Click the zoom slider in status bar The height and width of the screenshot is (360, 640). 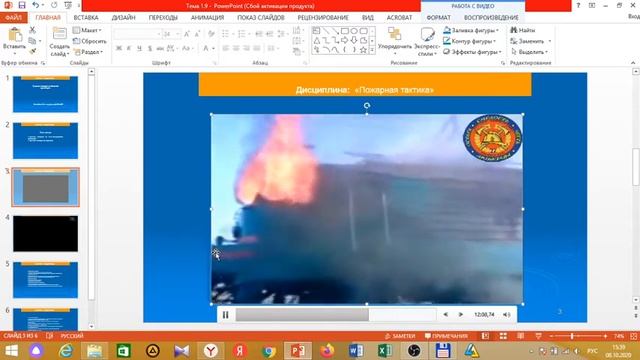[577, 336]
